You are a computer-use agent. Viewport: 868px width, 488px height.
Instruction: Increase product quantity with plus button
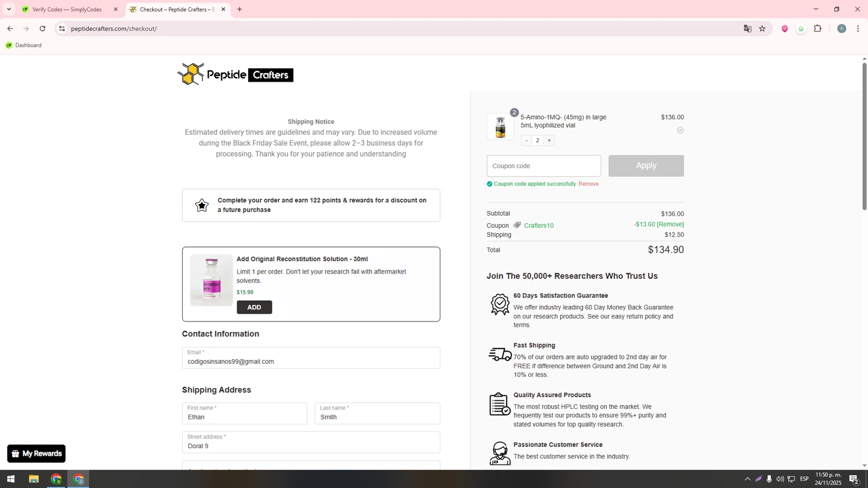(x=549, y=141)
